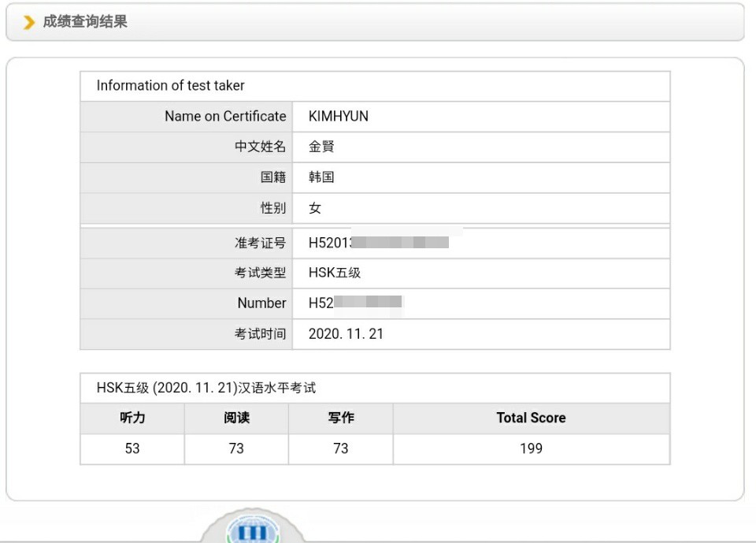
Task: Select the total score 199
Action: (532, 449)
